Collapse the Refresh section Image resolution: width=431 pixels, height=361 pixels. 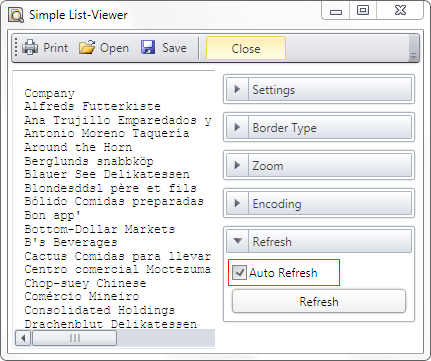(x=237, y=241)
